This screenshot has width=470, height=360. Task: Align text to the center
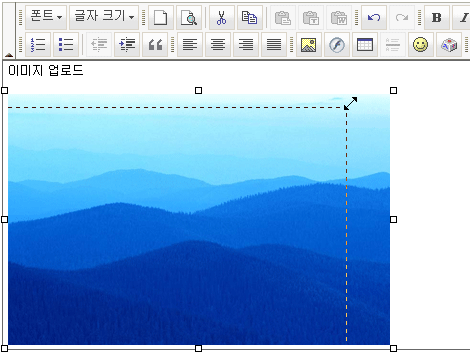pyautogui.click(x=218, y=44)
